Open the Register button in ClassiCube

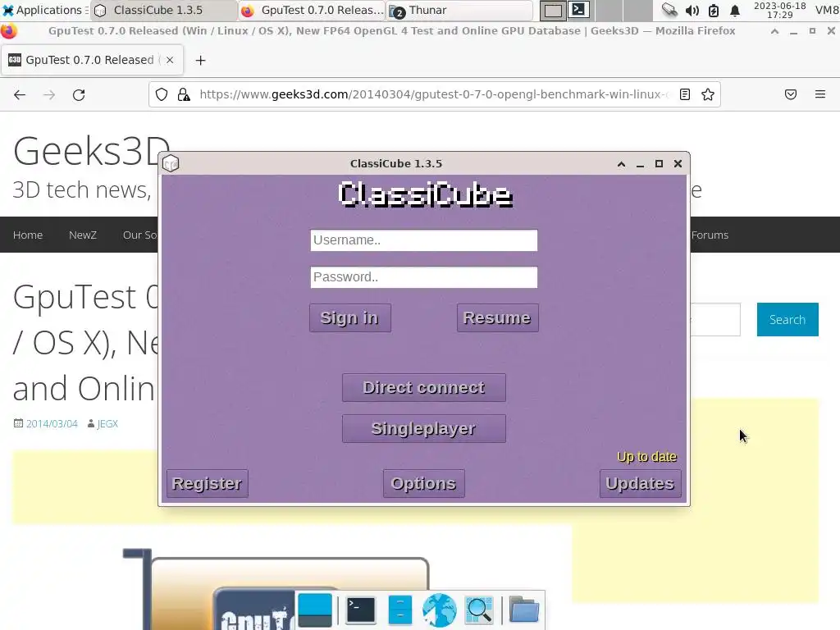pos(208,483)
